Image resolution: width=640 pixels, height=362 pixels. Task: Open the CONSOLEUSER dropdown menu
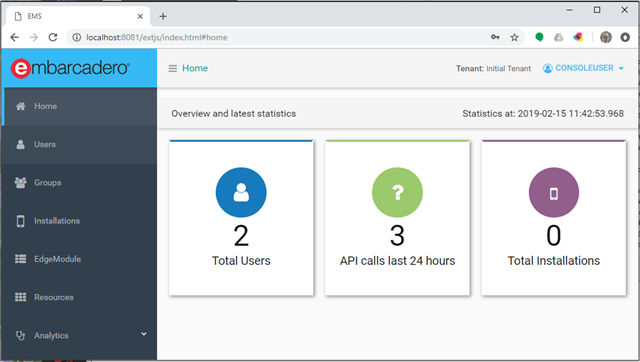point(584,68)
